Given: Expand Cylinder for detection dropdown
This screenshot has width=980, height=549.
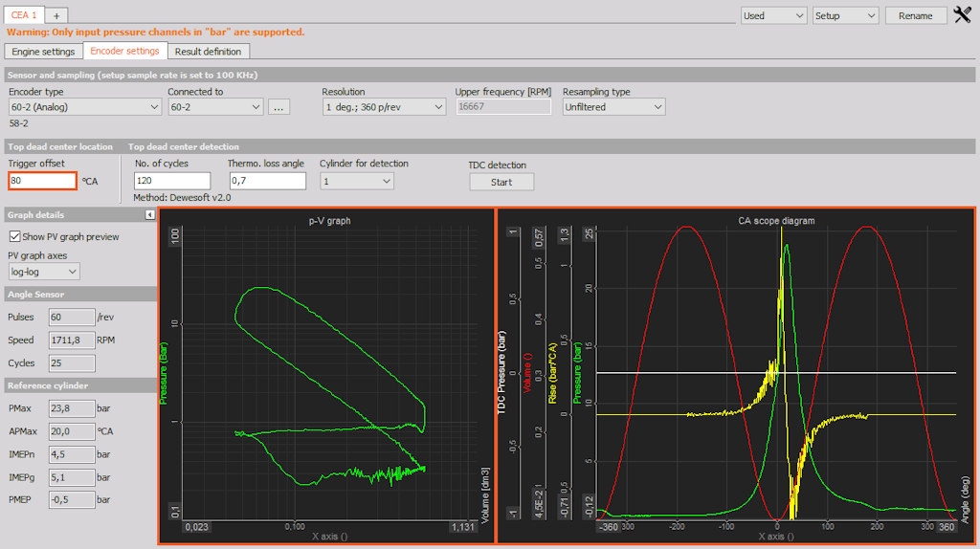Looking at the screenshot, I should pos(356,181).
